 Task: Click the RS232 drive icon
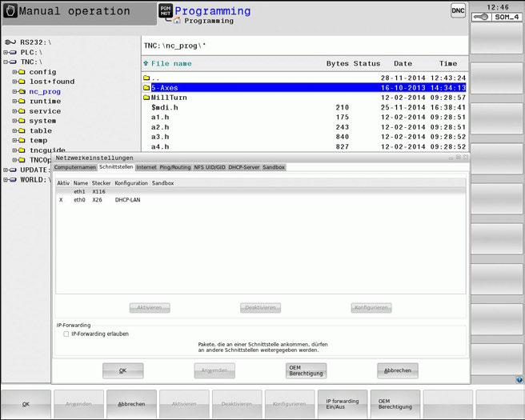10,42
